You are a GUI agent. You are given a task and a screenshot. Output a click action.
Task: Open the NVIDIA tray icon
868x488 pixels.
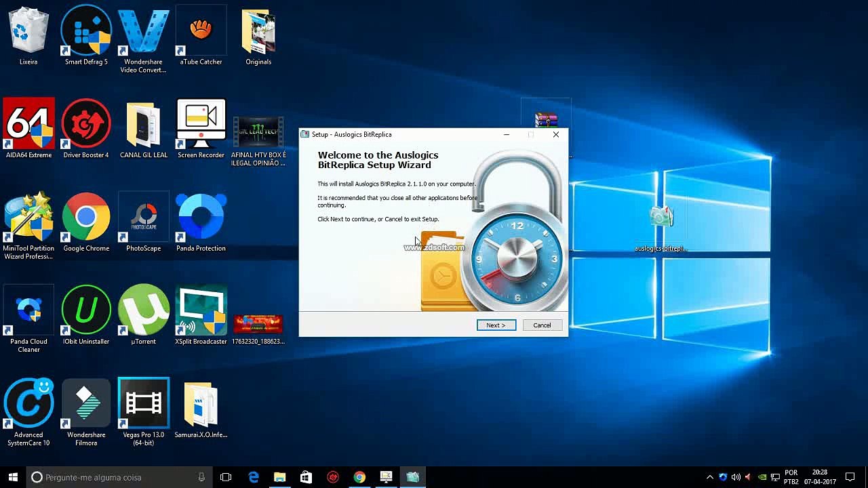(762, 477)
